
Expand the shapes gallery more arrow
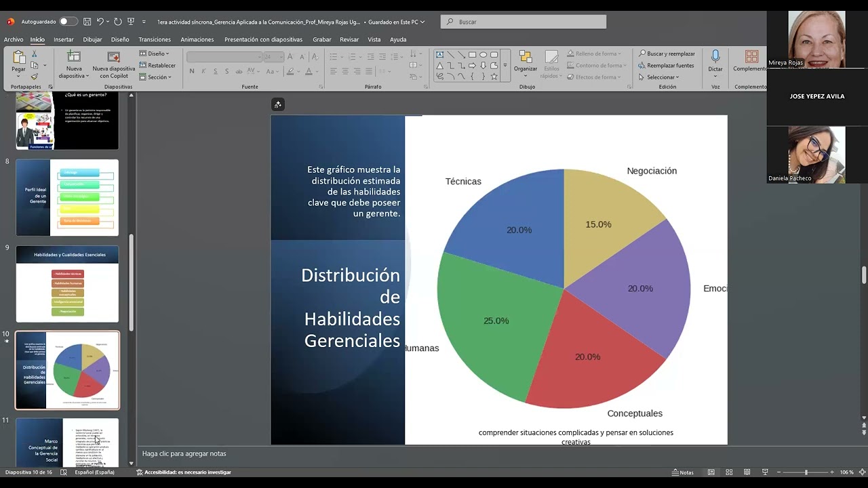pyautogui.click(x=505, y=66)
